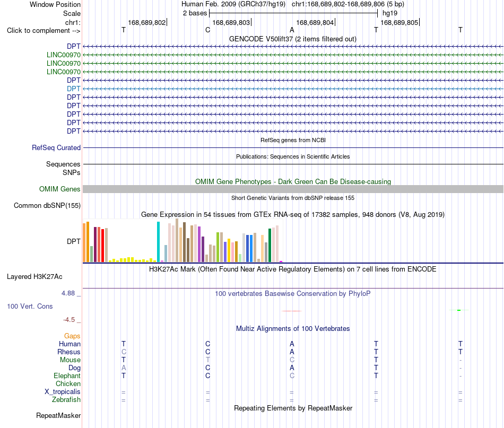Click Elephant base C under 168,689,804
This screenshot has height=428, width=504.
pyautogui.click(x=292, y=375)
